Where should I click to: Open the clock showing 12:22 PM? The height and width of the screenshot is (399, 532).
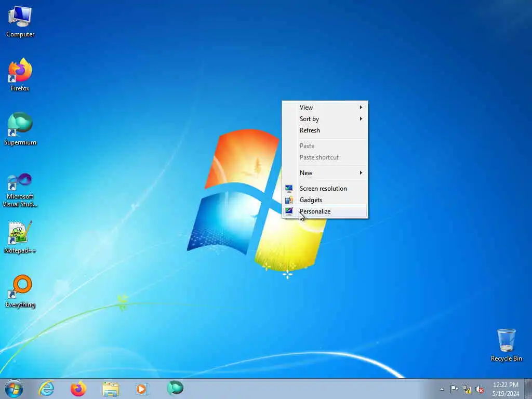[x=506, y=389]
